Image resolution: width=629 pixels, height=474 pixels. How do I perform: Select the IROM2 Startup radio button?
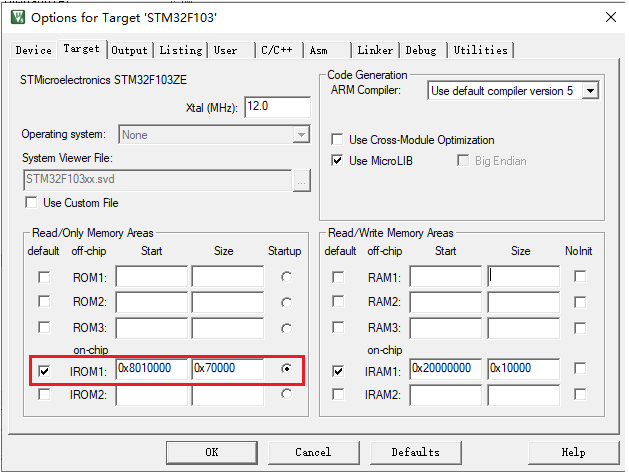[x=286, y=394]
